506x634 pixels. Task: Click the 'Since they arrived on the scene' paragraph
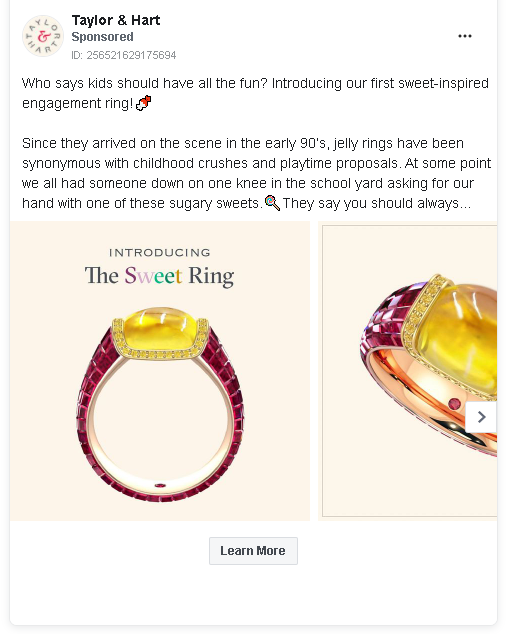[x=256, y=173]
